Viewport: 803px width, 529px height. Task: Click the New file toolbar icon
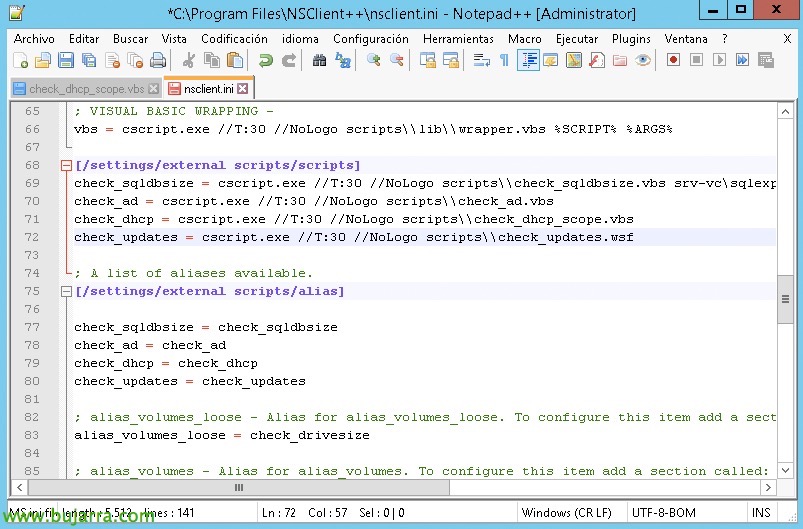pyautogui.click(x=20, y=60)
